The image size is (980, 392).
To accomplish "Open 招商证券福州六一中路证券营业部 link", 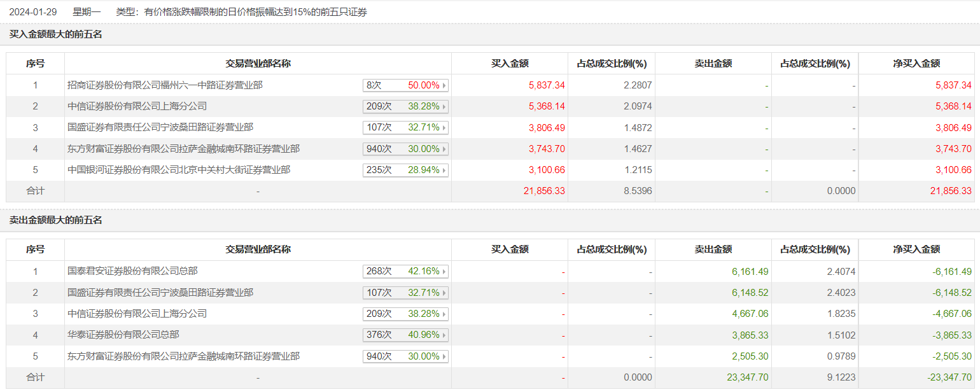I will pyautogui.click(x=165, y=85).
